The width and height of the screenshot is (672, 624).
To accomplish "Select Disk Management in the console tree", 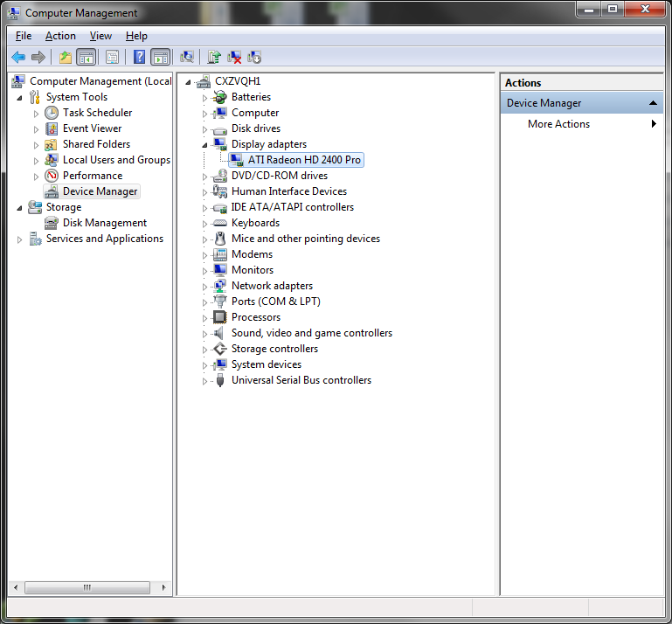I will tap(104, 223).
